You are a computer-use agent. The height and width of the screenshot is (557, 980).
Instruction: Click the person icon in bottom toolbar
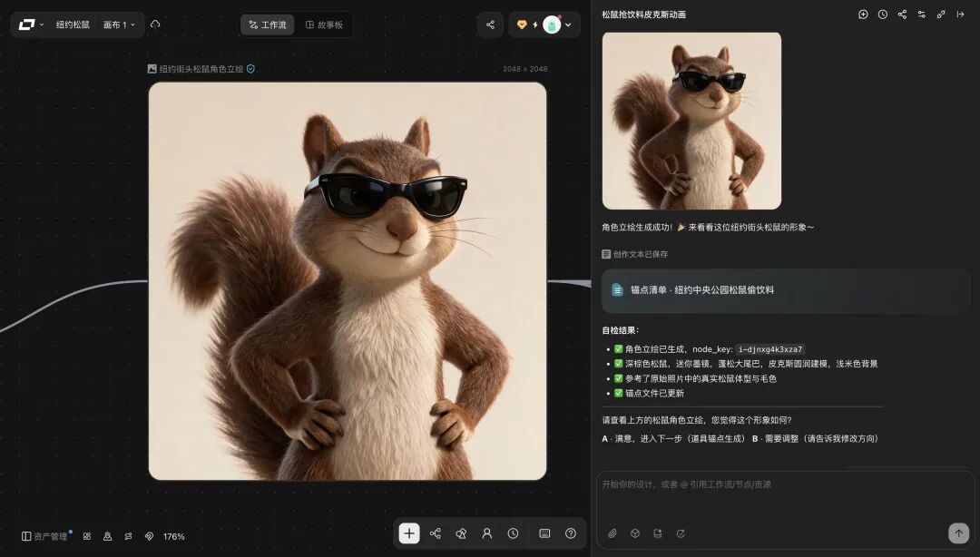pyautogui.click(x=487, y=533)
